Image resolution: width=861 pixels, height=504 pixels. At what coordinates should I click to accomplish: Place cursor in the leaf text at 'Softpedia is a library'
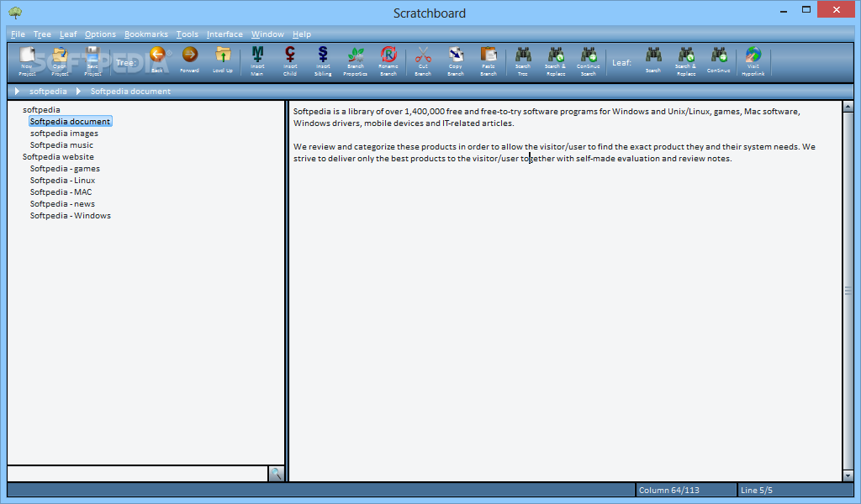[x=334, y=112]
